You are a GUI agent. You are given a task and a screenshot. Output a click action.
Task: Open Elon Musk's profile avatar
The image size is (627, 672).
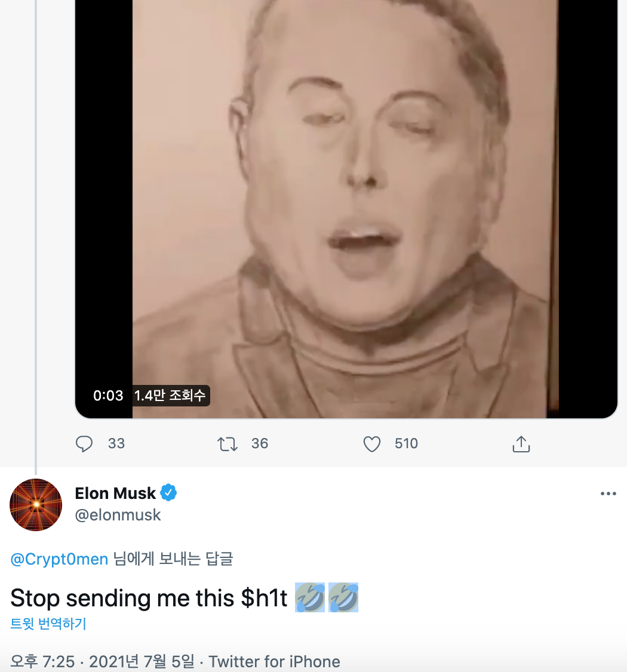coord(36,505)
